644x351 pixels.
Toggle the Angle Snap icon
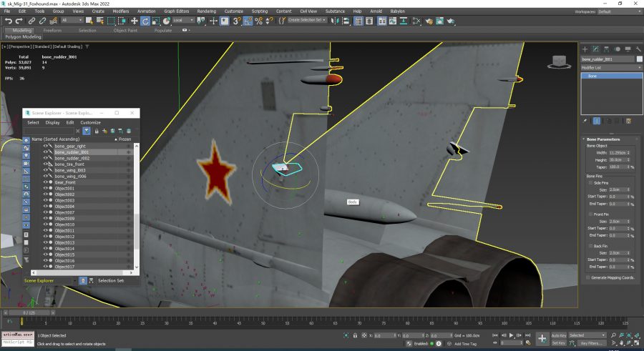(x=248, y=21)
